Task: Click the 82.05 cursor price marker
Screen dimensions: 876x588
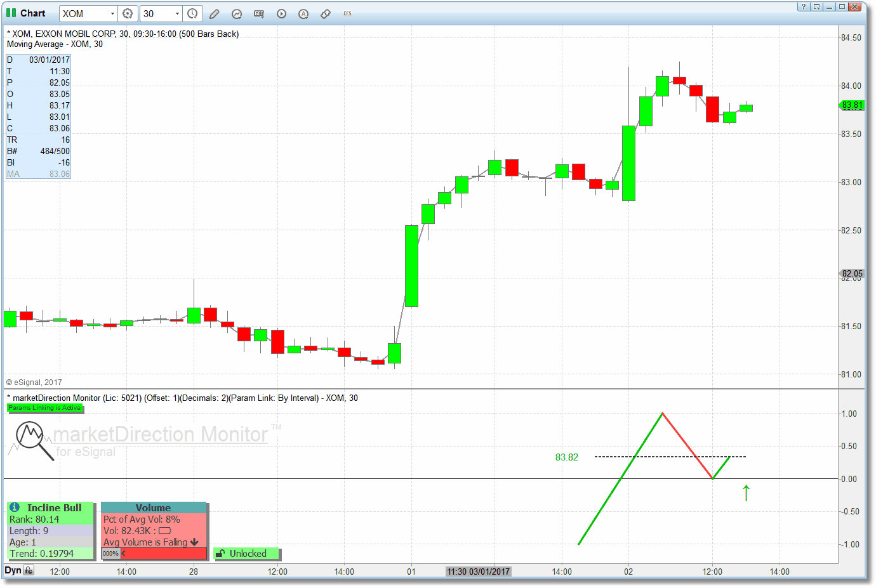Action: pos(852,274)
